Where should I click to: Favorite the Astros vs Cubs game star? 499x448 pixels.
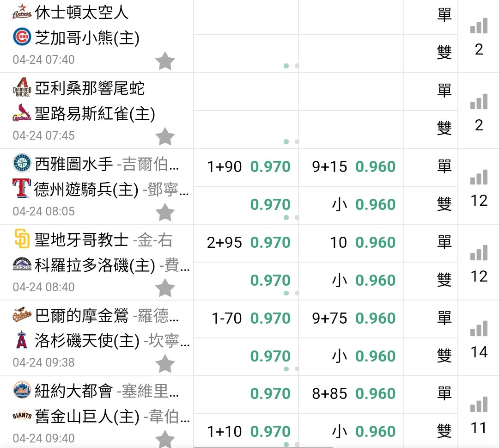point(165,61)
